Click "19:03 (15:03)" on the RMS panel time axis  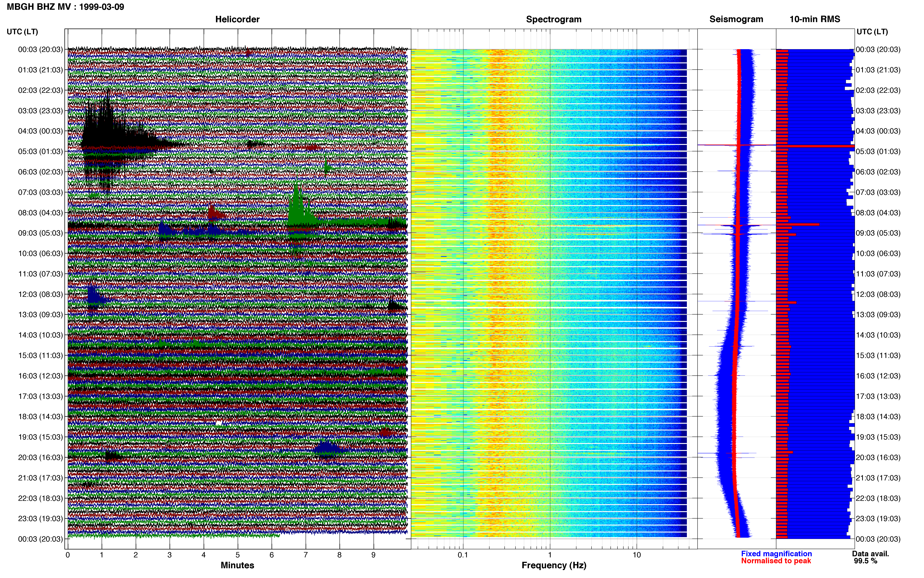(878, 437)
